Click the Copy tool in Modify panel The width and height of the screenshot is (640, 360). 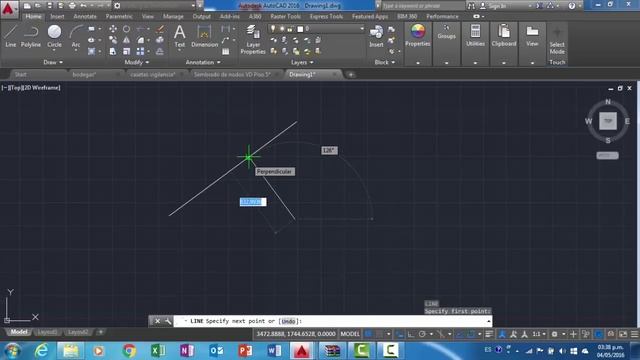[x=113, y=40]
